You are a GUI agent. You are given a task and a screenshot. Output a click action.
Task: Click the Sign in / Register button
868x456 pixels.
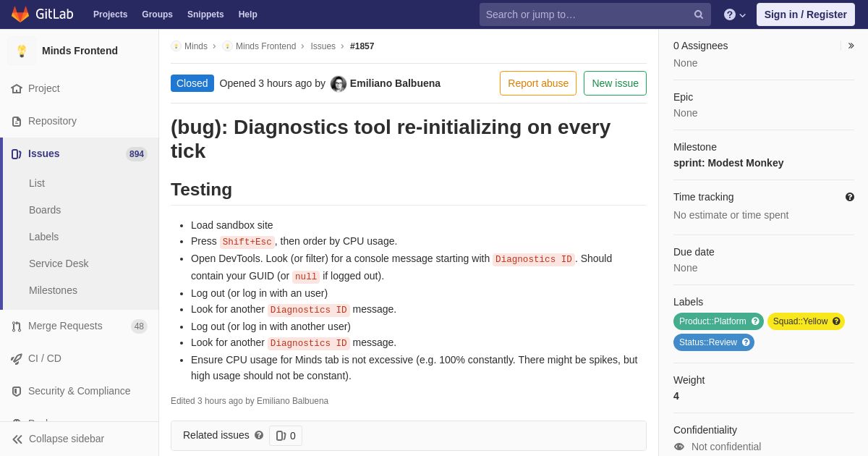806,14
